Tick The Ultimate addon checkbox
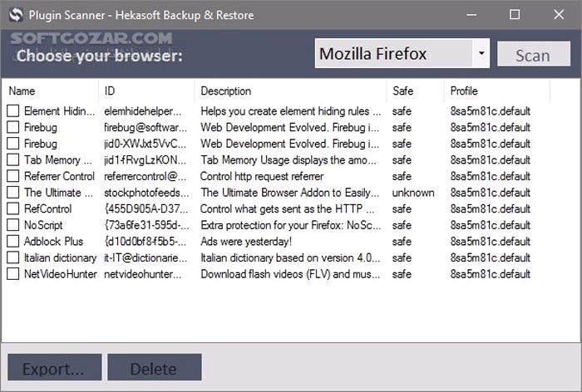582x392 pixels. (13, 192)
